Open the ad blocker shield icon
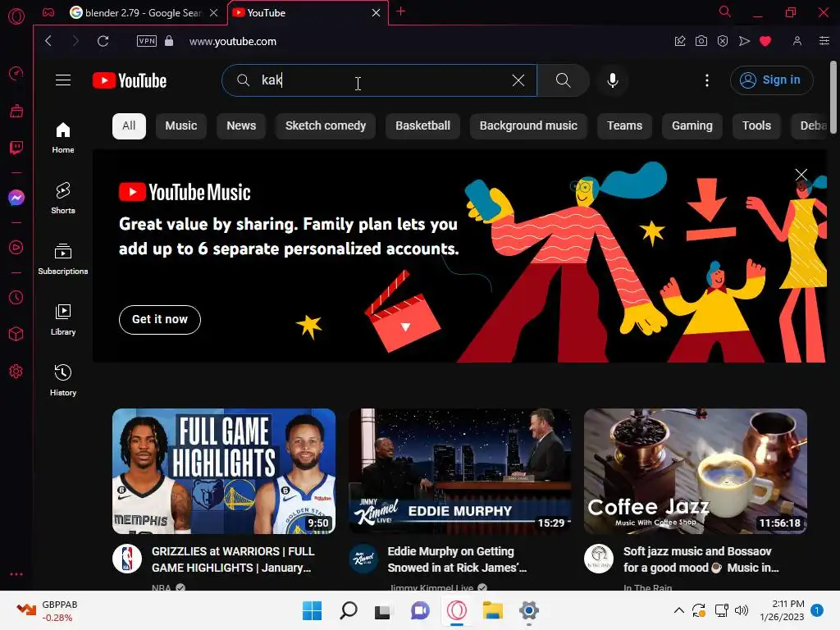The height and width of the screenshot is (630, 840). 723,41
